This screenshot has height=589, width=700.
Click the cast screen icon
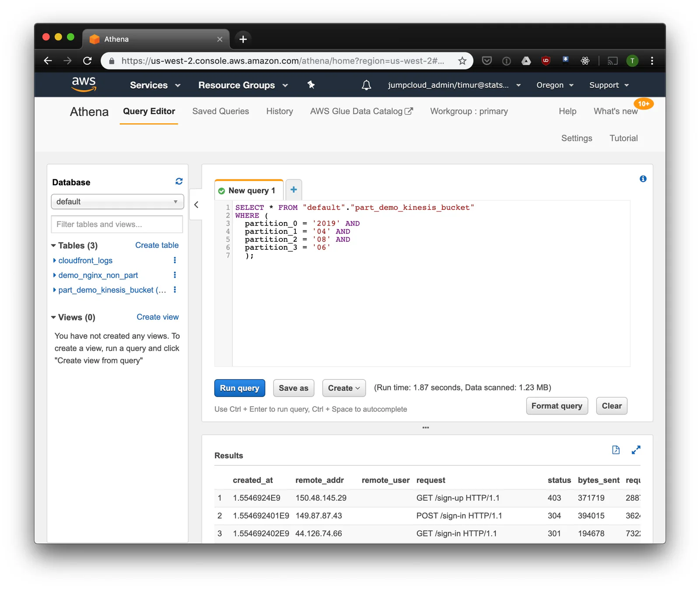click(612, 61)
